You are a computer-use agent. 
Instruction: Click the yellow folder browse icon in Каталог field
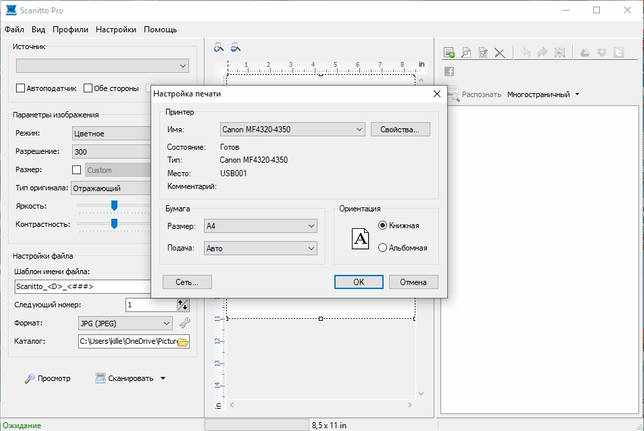tap(183, 341)
